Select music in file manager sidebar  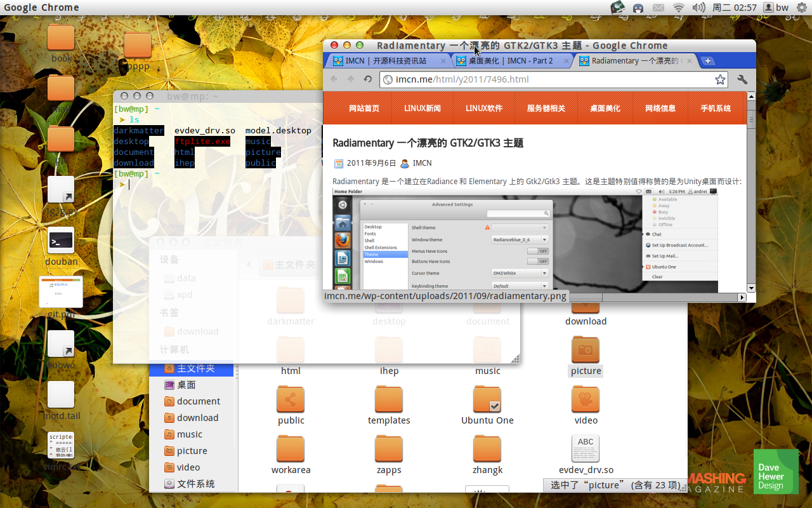(191, 434)
